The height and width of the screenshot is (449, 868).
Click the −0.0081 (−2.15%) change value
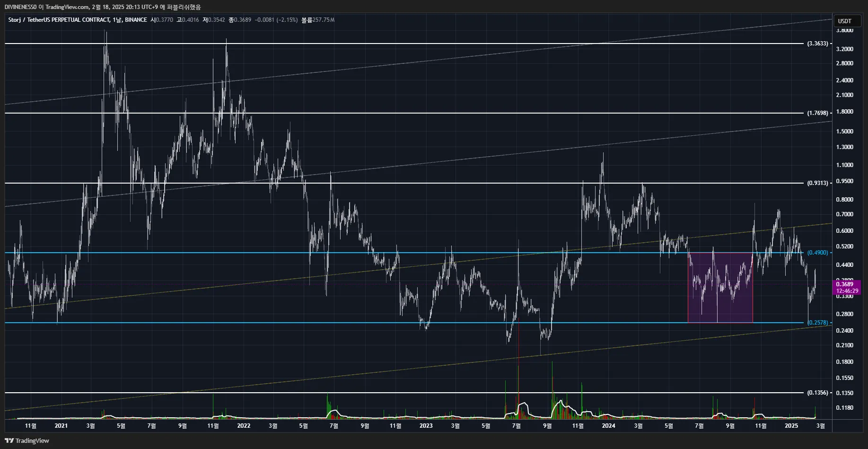pyautogui.click(x=276, y=20)
